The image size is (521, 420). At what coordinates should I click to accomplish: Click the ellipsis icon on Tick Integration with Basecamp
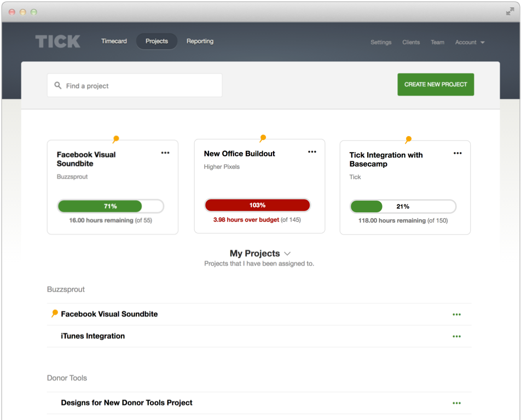(x=458, y=154)
